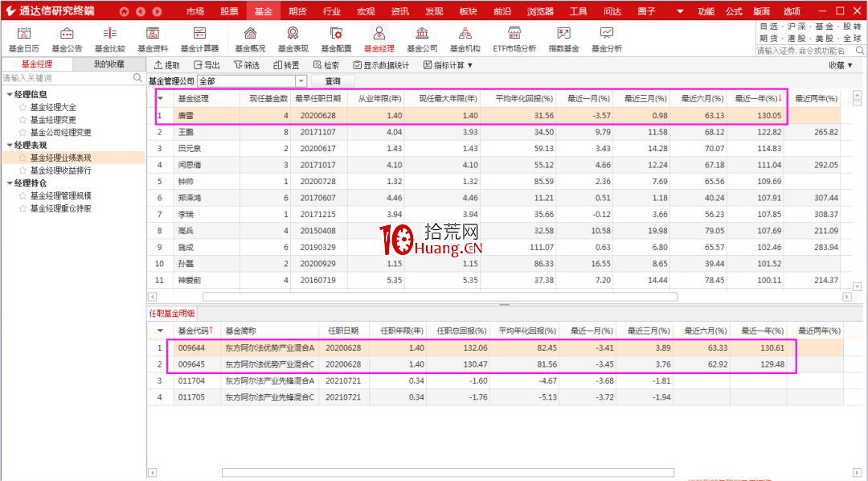Click the forward arrow in the title bar
The height and width of the screenshot is (481, 868).
[158, 11]
